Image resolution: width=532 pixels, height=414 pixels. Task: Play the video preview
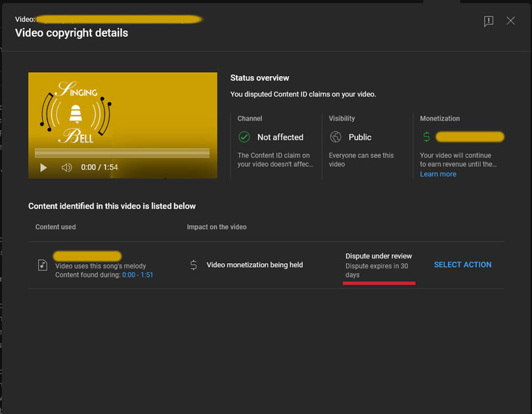(x=43, y=167)
